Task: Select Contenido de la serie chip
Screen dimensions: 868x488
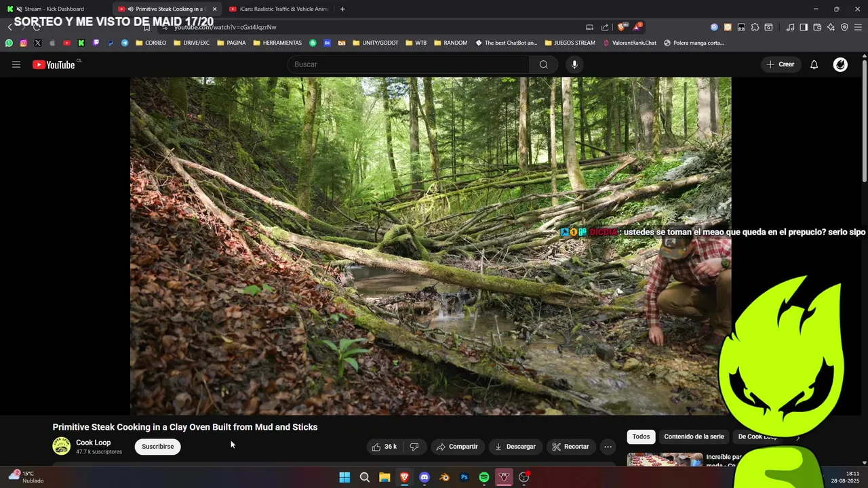Action: click(x=694, y=436)
